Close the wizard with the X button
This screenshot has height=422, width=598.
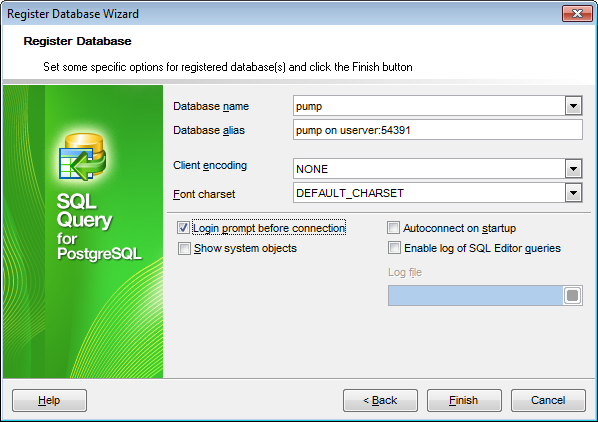(577, 14)
